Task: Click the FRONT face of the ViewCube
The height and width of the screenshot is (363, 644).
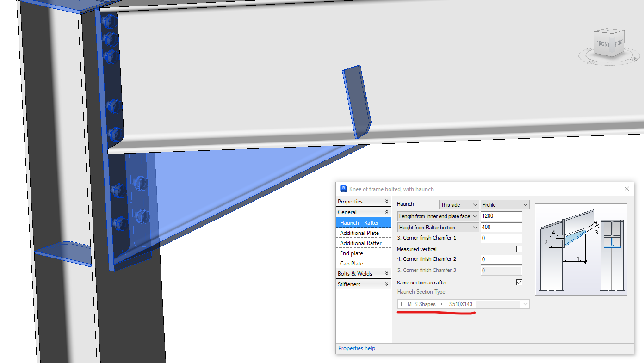Action: click(x=603, y=44)
